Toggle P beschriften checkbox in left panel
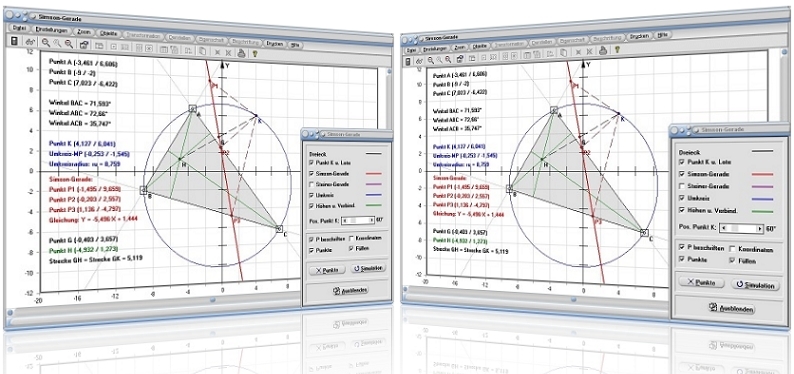The image size is (794, 374). pyautogui.click(x=311, y=238)
